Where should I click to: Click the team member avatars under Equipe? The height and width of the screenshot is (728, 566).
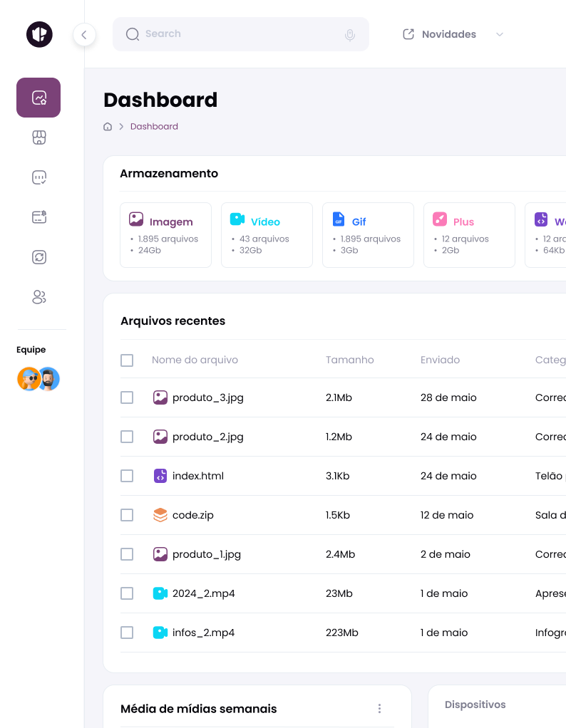tap(38, 379)
